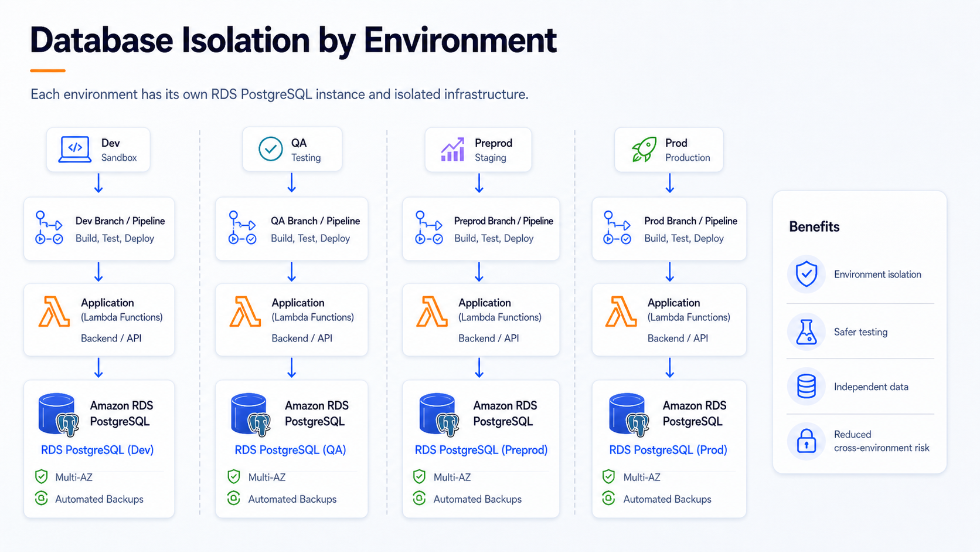The image size is (980, 552).
Task: Click the QA RDS PostgreSQL database icon
Action: tap(251, 415)
